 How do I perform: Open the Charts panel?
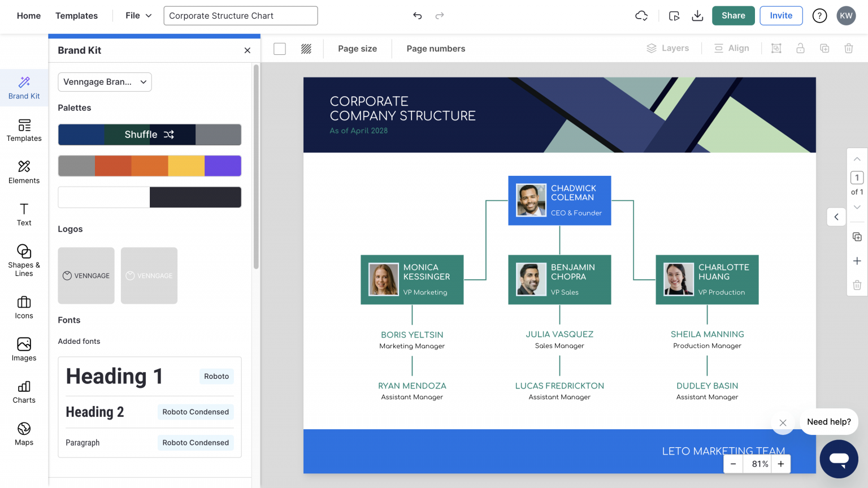coord(24,392)
